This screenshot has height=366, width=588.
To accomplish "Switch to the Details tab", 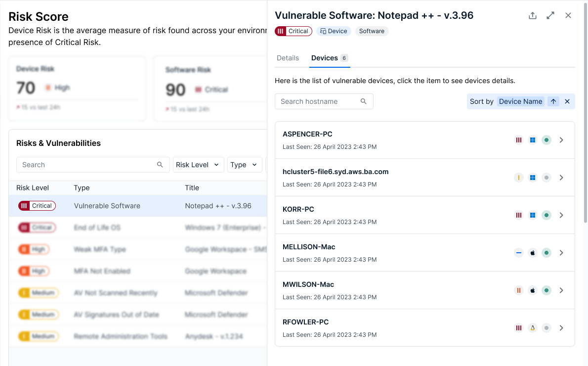I will (x=288, y=58).
